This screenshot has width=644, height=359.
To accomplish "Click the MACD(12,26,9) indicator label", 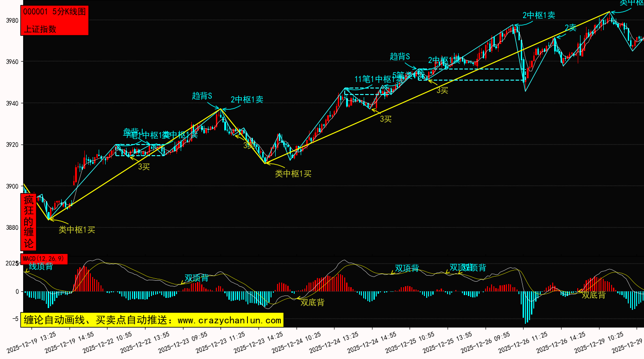I will [x=44, y=258].
